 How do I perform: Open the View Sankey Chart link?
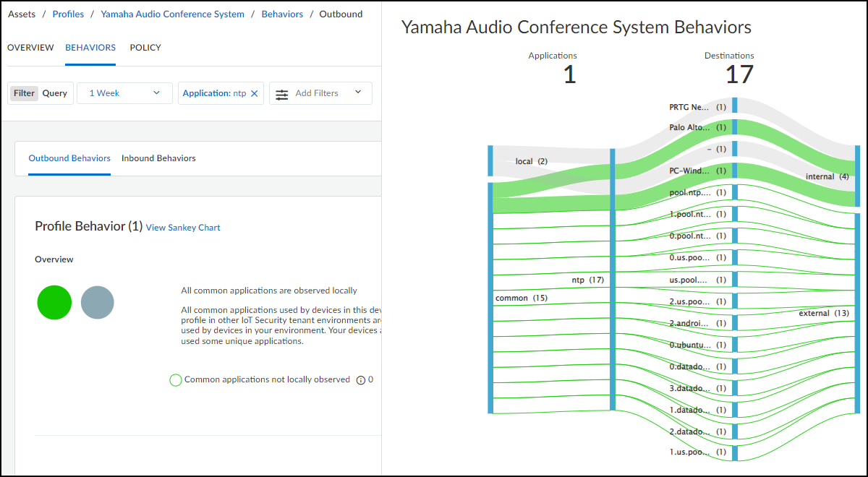pos(183,228)
